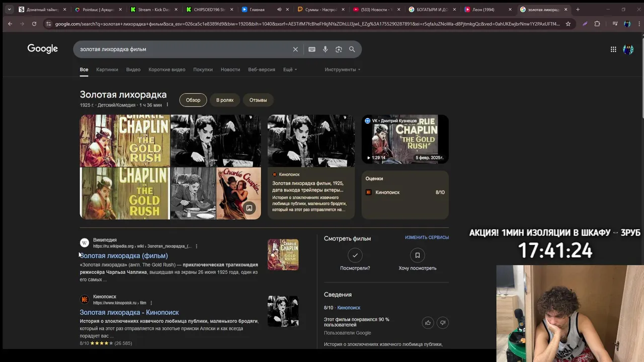
Task: Open a new browser tab
Action: pos(578,10)
